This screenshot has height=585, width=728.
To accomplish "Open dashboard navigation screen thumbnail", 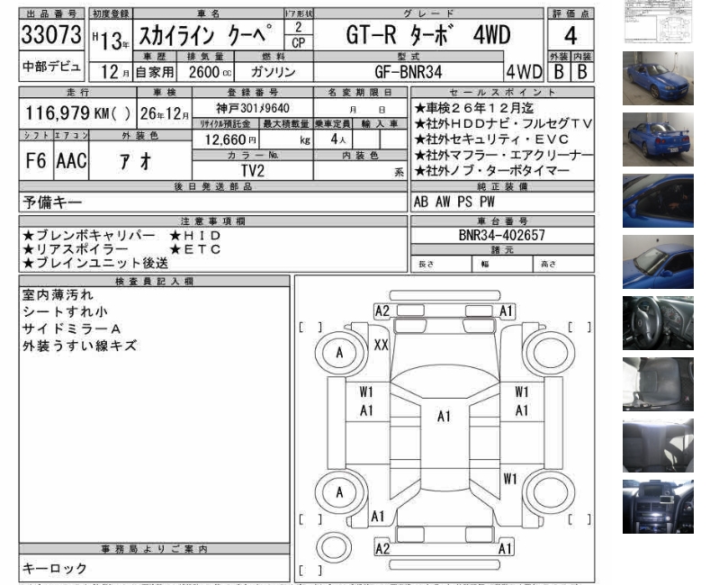I will tap(658, 507).
